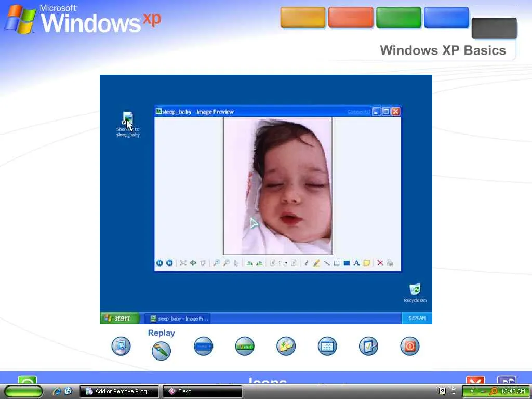Image resolution: width=532 pixels, height=399 pixels.
Task: Click the start button in the demo desktop
Action: 119,318
